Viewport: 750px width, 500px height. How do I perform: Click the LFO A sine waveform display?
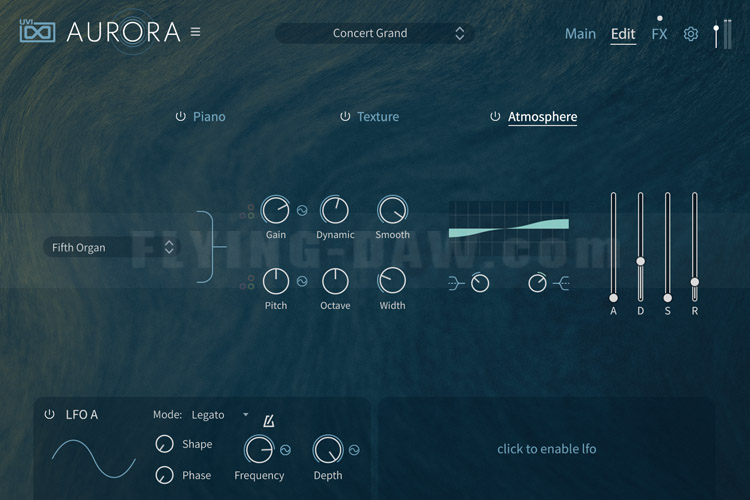coord(94,459)
